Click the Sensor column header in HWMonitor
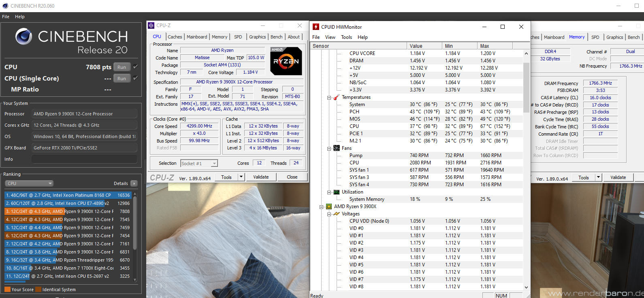 pos(358,46)
